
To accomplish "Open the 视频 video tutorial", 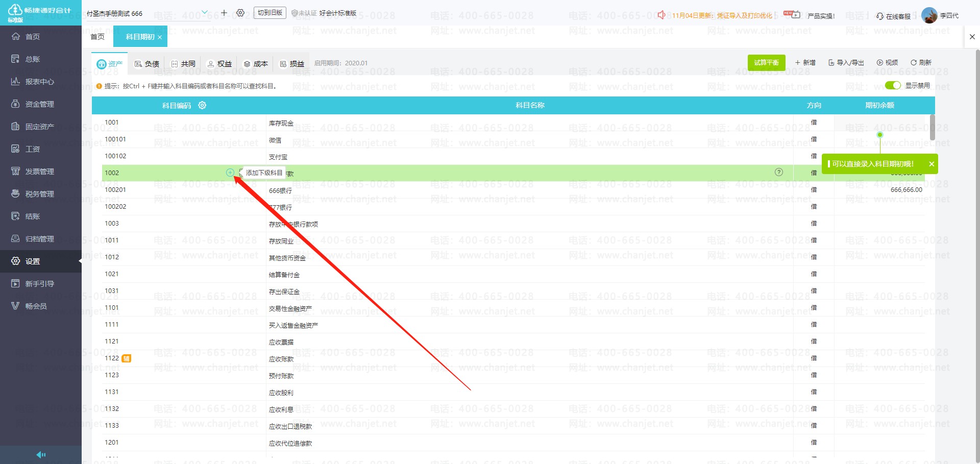I will 887,63.
